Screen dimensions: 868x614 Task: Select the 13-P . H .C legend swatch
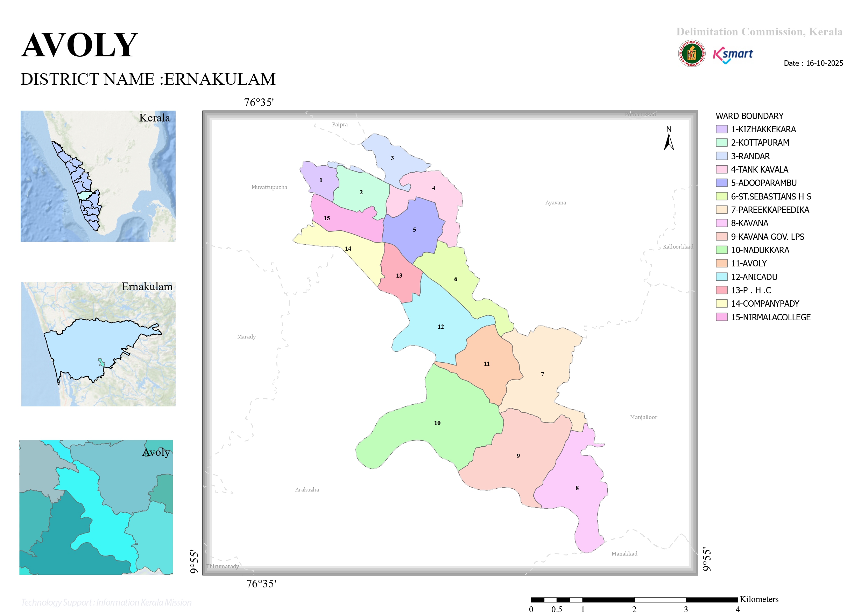tap(721, 290)
